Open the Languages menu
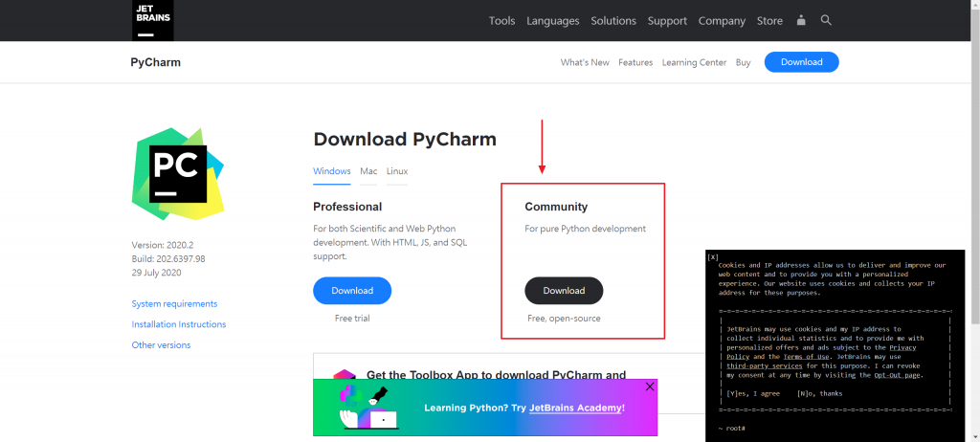 552,21
